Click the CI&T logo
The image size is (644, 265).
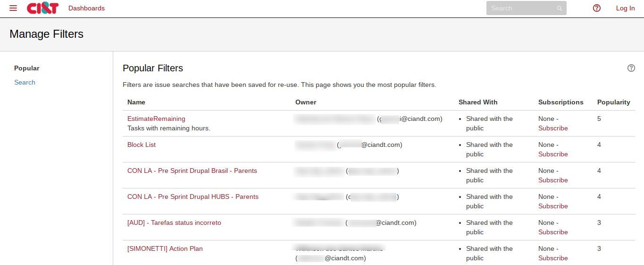click(42, 8)
